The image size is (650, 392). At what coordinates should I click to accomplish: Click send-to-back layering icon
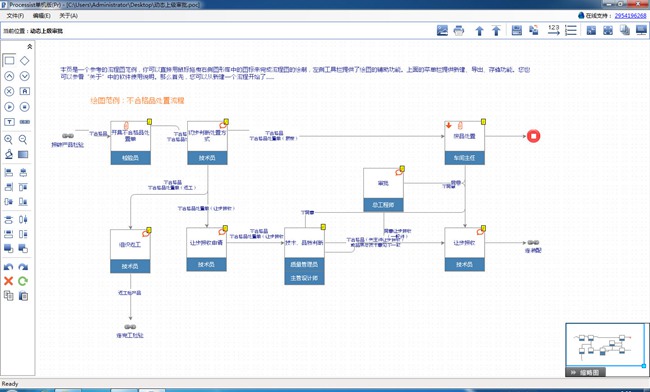coord(23,249)
